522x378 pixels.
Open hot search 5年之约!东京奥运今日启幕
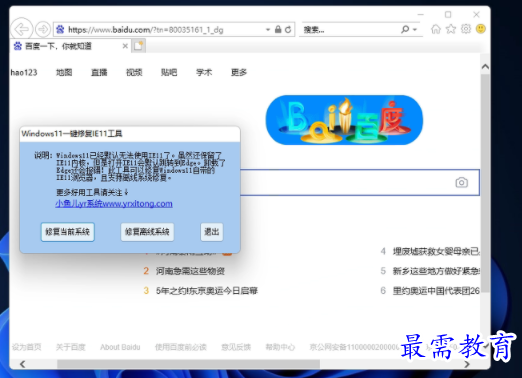(207, 291)
